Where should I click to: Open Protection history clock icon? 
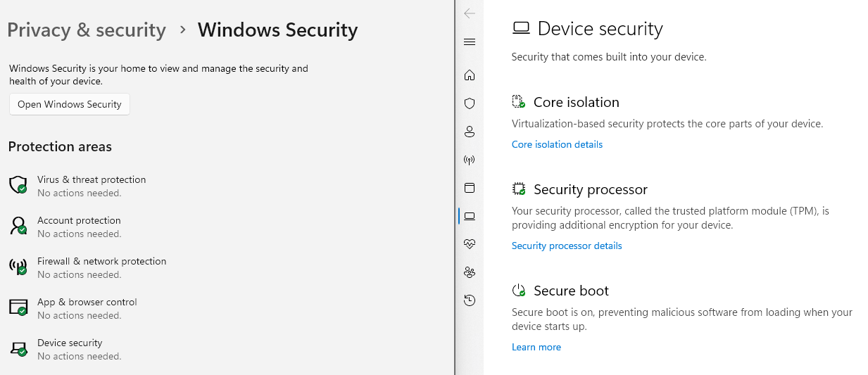click(x=470, y=300)
